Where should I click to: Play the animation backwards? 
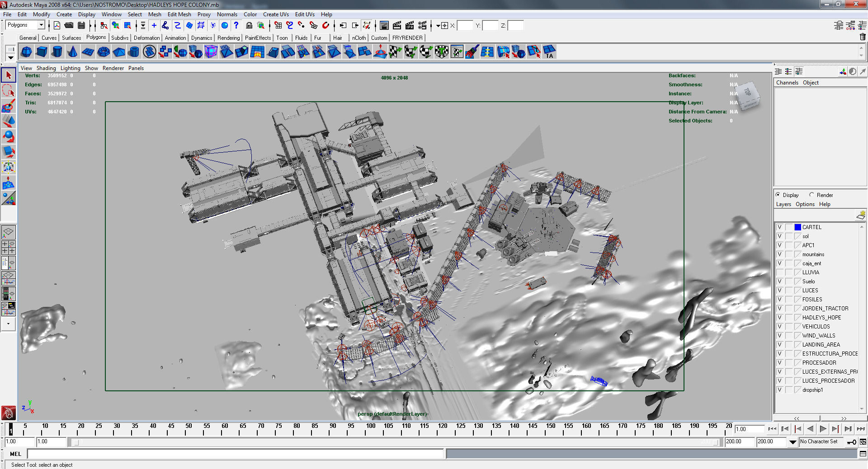pos(811,429)
